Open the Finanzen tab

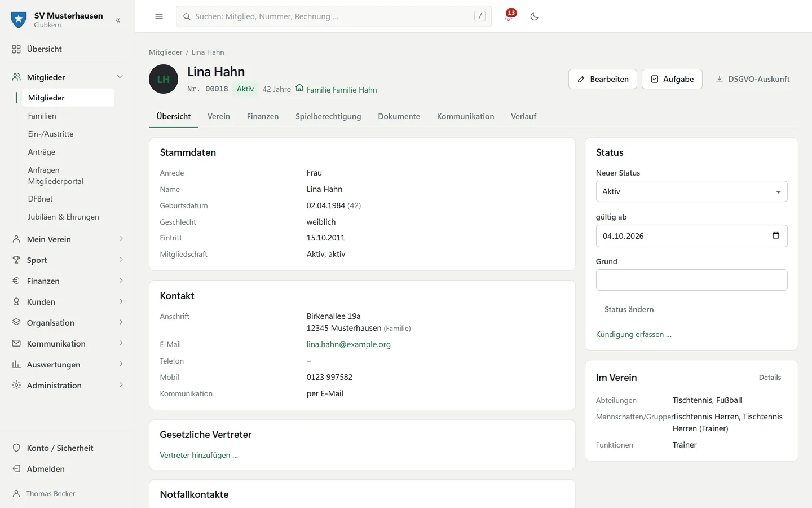(263, 116)
